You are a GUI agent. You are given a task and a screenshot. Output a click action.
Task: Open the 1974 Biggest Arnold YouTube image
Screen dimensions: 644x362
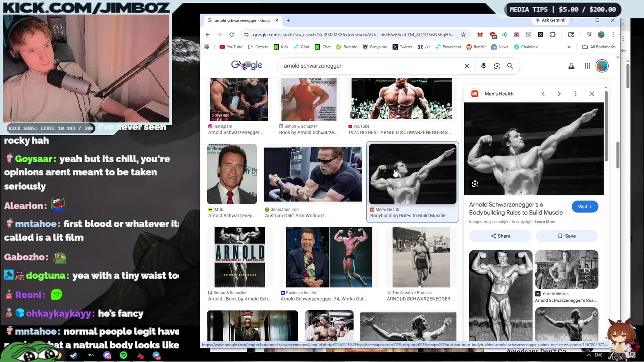click(401, 99)
